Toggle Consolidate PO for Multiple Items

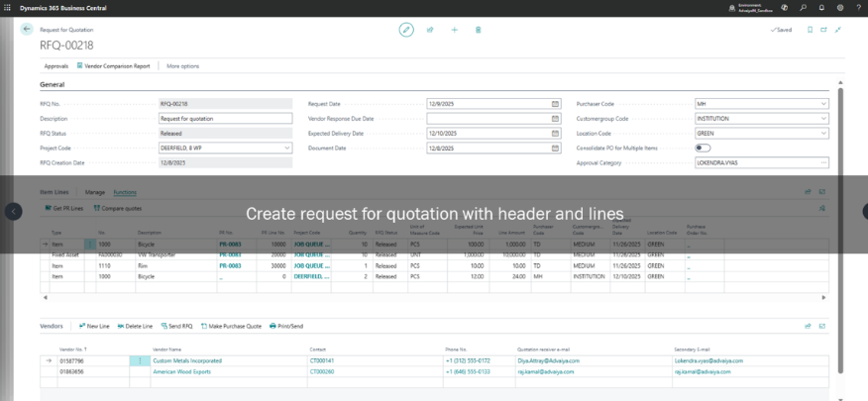click(x=704, y=148)
